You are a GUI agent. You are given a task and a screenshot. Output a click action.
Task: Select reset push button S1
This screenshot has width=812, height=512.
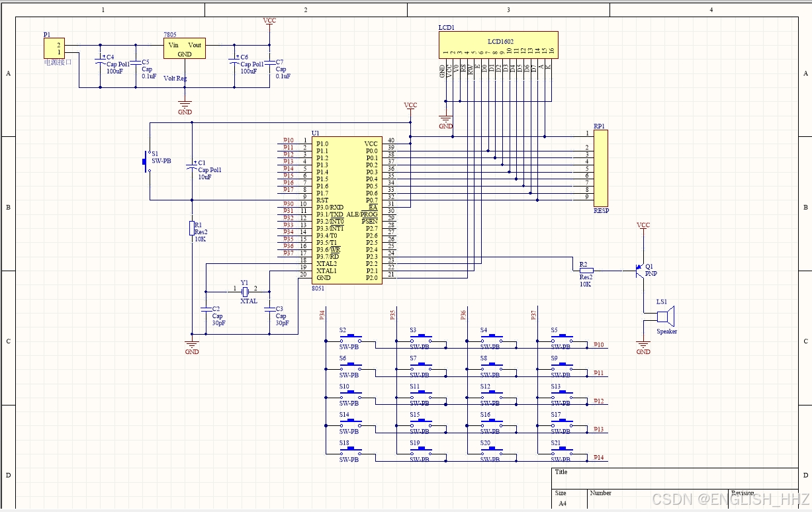pyautogui.click(x=147, y=161)
